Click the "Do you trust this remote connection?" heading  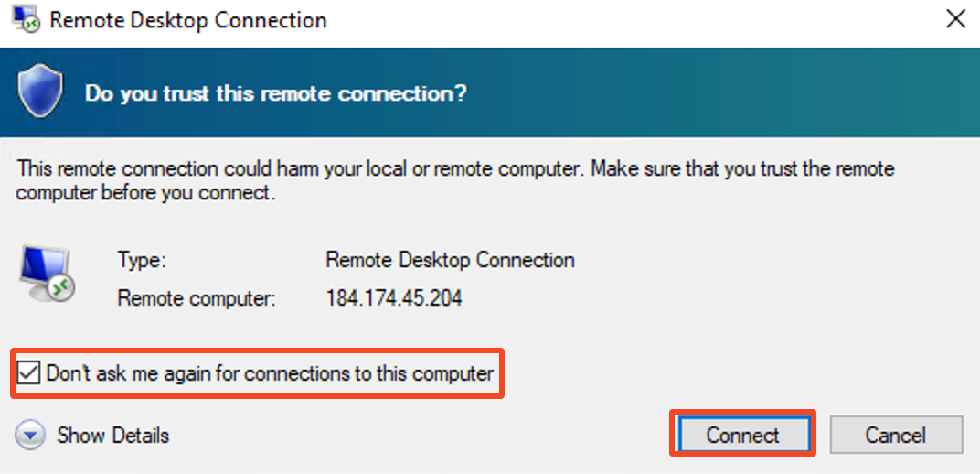coord(275,93)
